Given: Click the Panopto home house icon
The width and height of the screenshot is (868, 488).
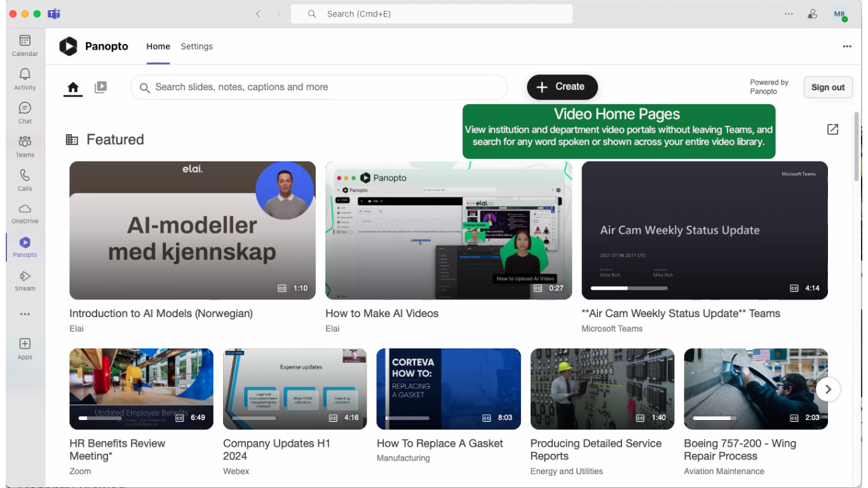Looking at the screenshot, I should click(73, 88).
